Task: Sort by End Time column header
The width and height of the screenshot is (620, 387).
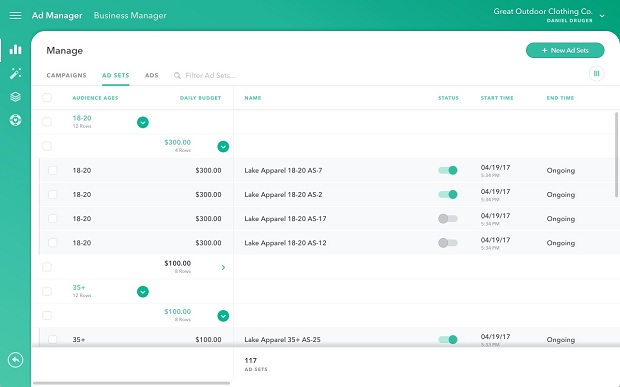Action: point(560,98)
